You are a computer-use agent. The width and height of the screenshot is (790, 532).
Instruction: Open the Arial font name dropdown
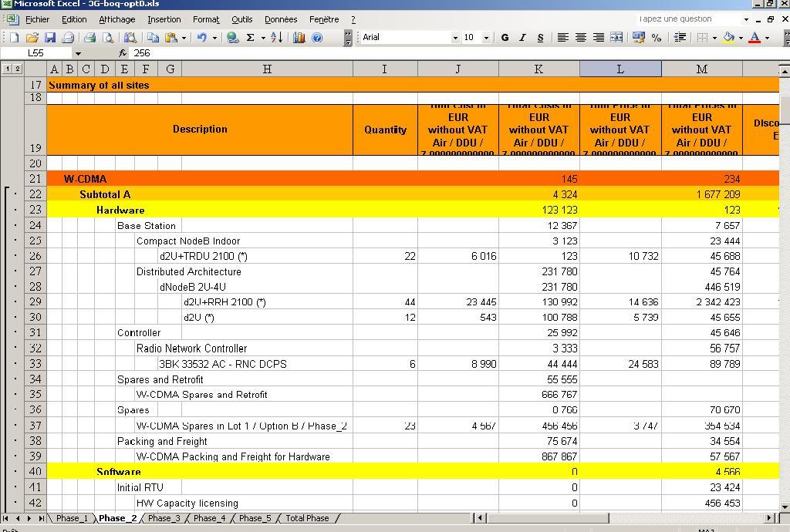[x=455, y=37]
